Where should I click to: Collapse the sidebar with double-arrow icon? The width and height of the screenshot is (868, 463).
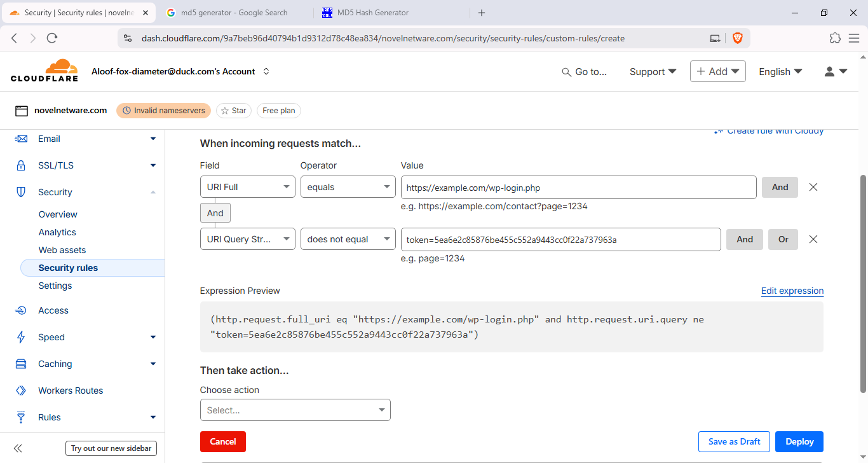18,448
